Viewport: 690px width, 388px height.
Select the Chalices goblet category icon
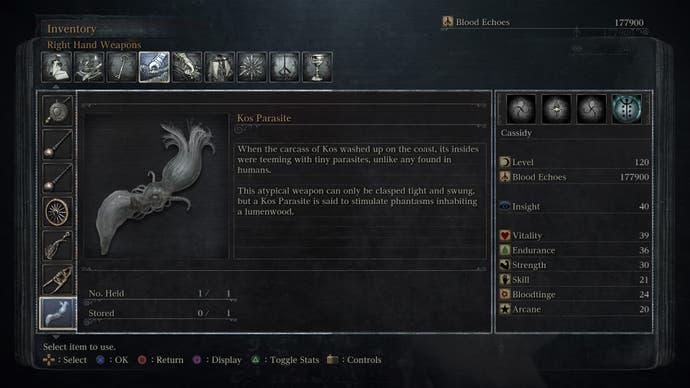317,67
